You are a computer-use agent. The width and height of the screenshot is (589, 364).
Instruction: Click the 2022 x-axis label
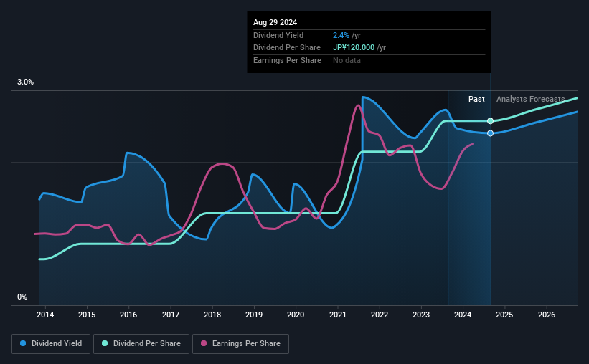coord(380,315)
